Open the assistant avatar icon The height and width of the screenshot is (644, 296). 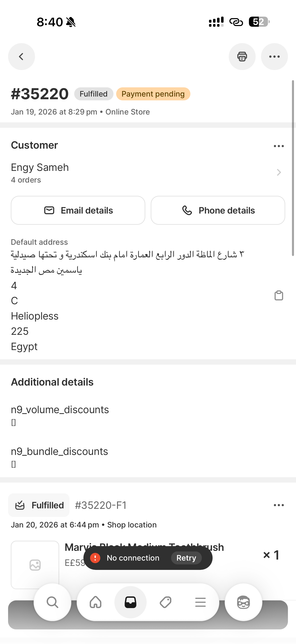coord(243,602)
